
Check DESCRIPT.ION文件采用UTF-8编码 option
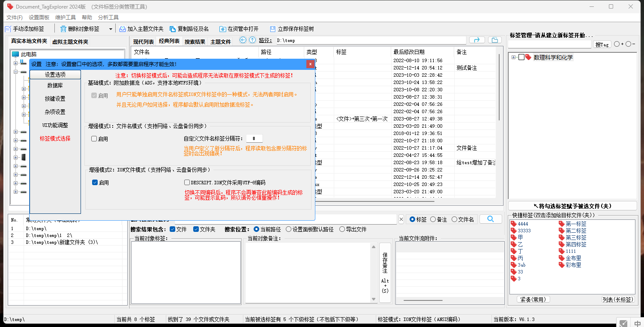point(187,183)
